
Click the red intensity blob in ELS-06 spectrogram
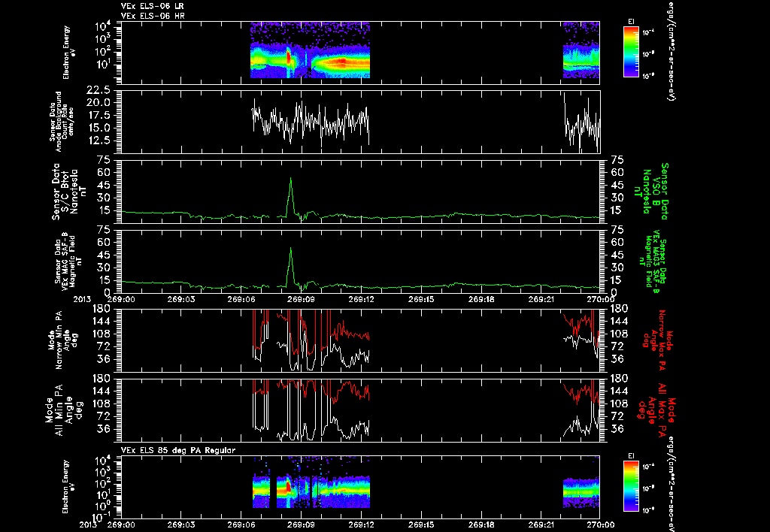tap(289, 58)
